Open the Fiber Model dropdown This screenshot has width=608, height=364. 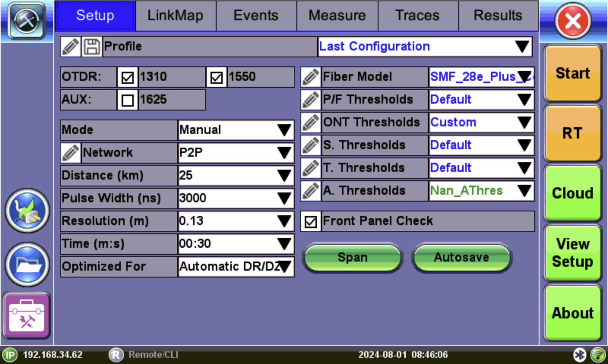(x=481, y=77)
